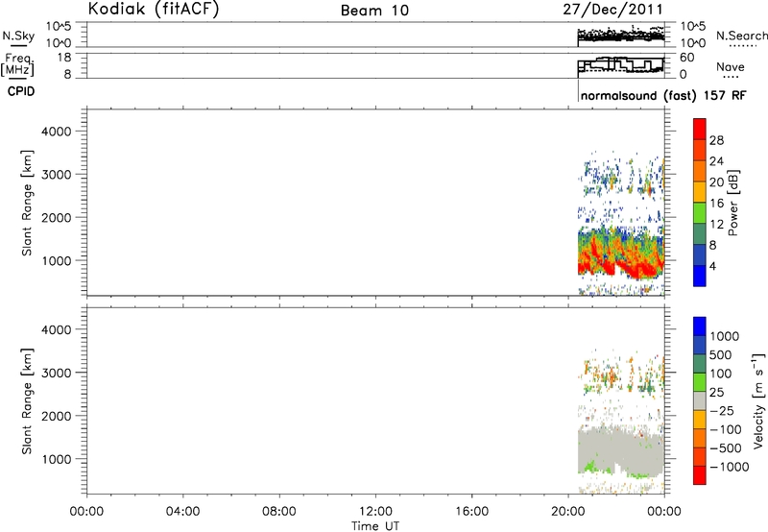Image resolution: width=768 pixels, height=532 pixels.
Task: Click the '12:00' time axis tick label
Action: click(x=375, y=512)
